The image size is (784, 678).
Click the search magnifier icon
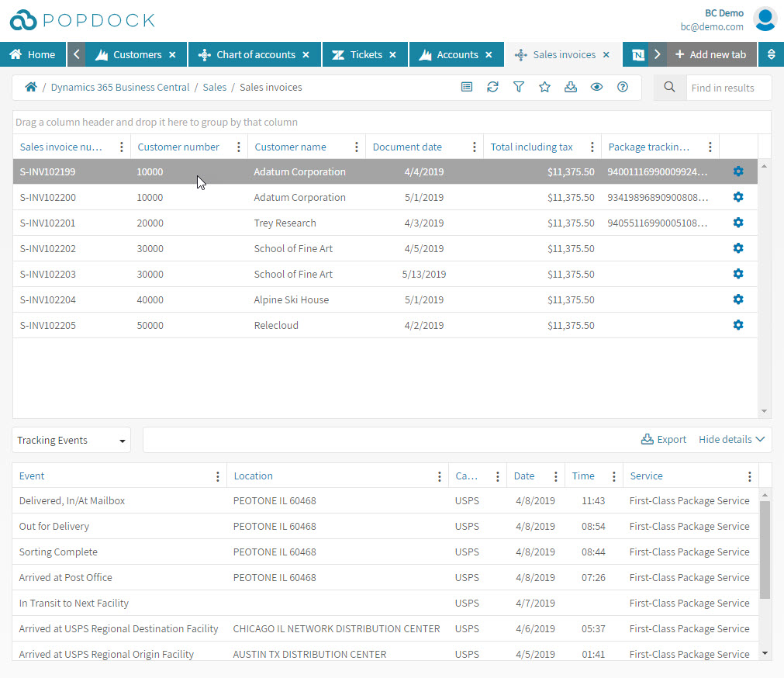click(x=669, y=88)
